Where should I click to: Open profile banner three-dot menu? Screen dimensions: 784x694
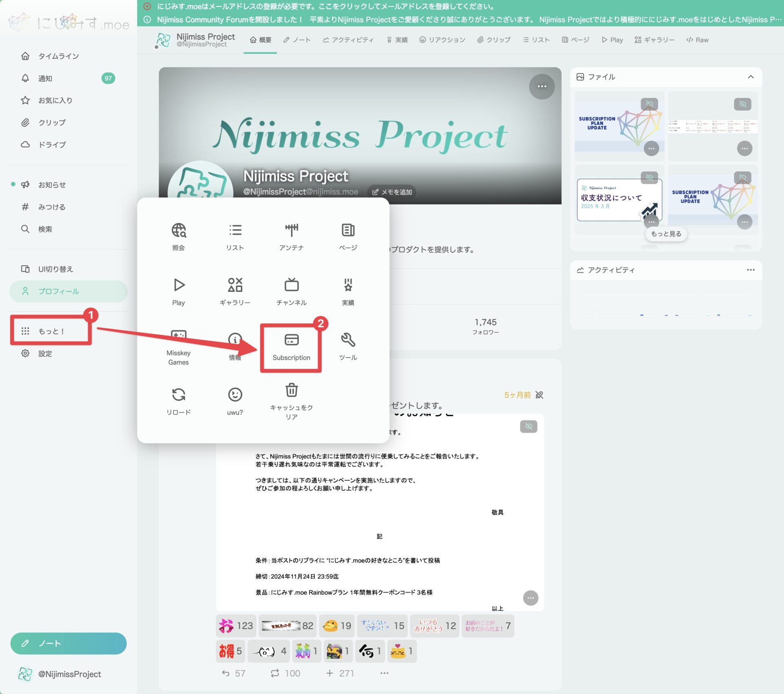coord(542,86)
